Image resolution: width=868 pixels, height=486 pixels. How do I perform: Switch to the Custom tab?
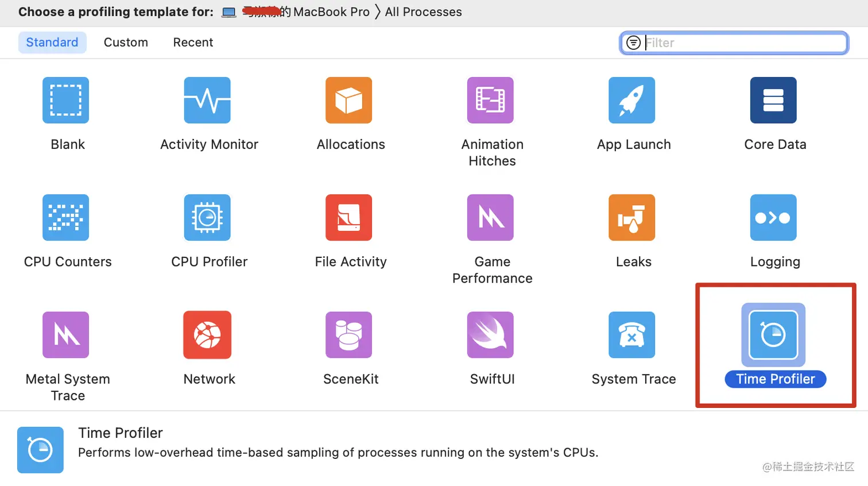tap(126, 43)
